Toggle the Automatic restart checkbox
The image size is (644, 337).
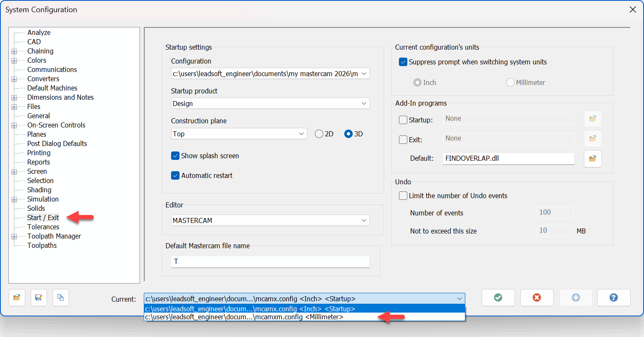pyautogui.click(x=175, y=175)
